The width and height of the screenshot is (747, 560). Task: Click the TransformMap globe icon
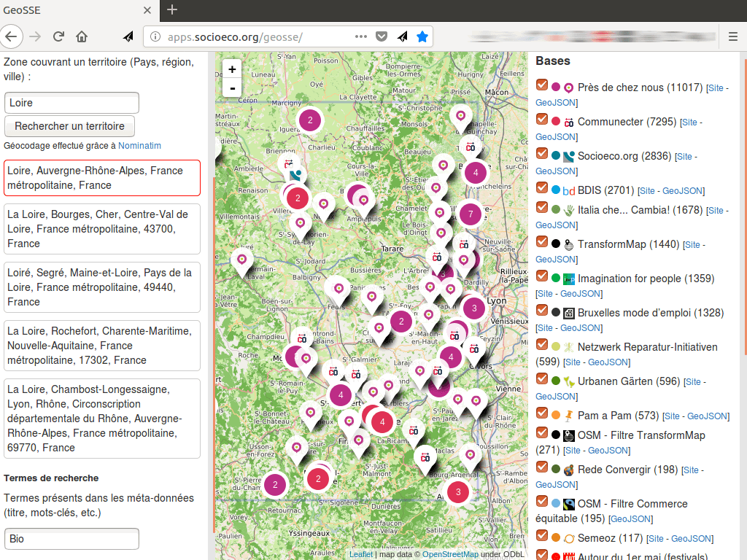pos(568,244)
